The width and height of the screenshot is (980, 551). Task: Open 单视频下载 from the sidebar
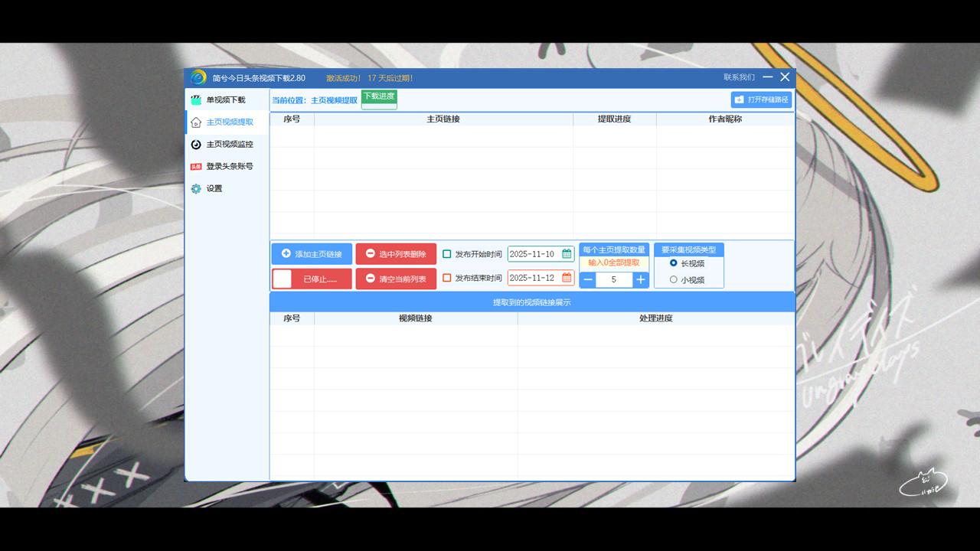pos(226,100)
